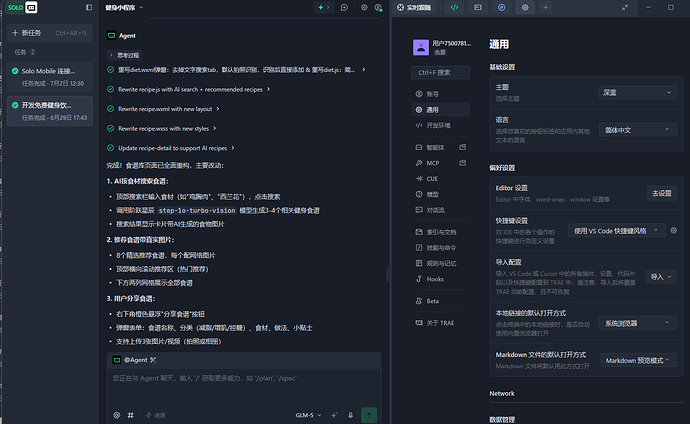Open the 健身小程序 project dropdown
Viewport: 690px width, 424px height.
124,7
